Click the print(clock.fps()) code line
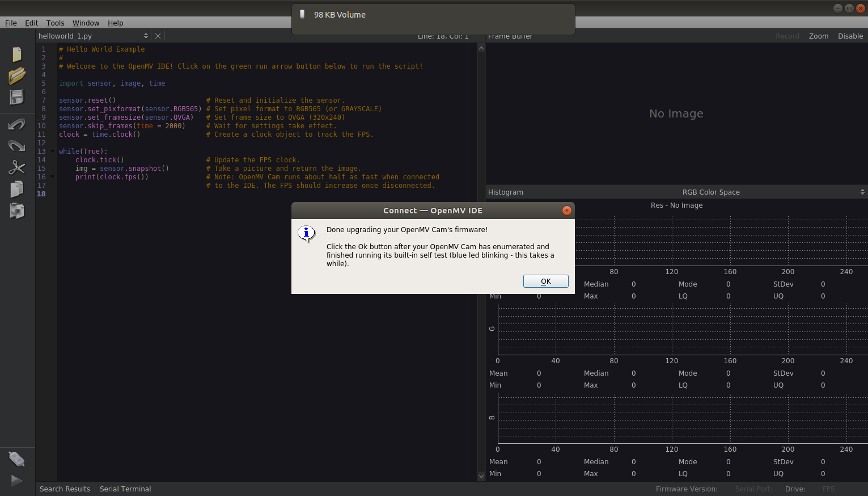Screen dimensions: 868x496 pyautogui.click(x=112, y=177)
